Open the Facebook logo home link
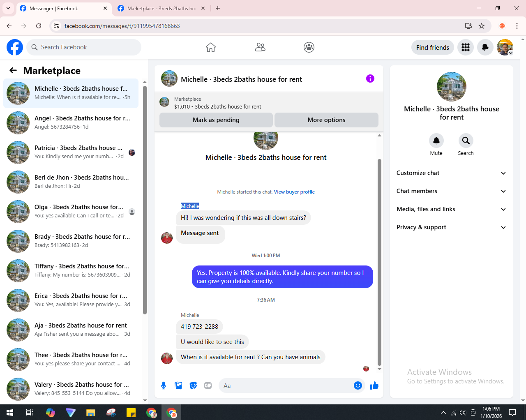 15,47
